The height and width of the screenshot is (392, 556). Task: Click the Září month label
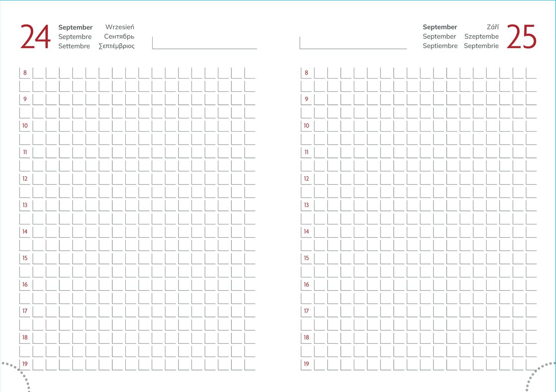493,27
